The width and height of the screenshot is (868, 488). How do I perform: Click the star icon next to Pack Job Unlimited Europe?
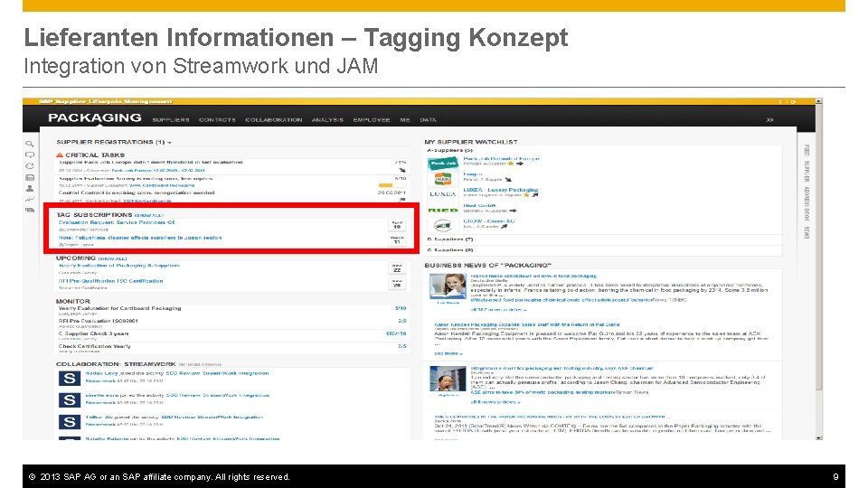[511, 164]
